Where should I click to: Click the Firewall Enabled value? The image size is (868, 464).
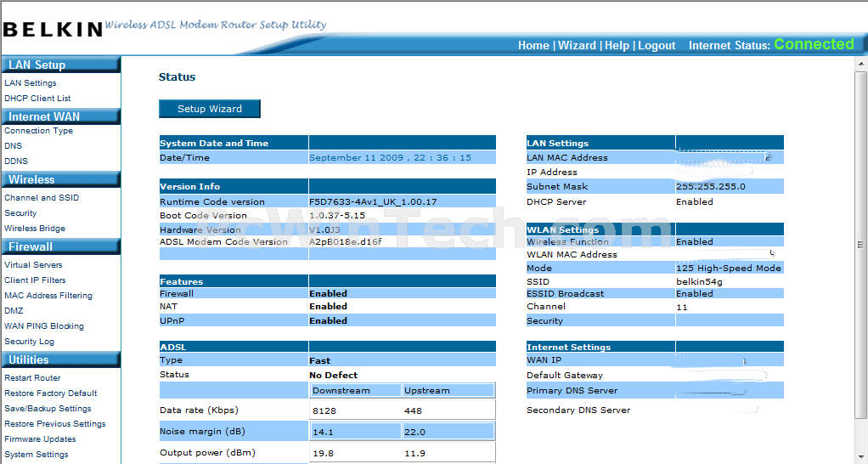pos(329,294)
